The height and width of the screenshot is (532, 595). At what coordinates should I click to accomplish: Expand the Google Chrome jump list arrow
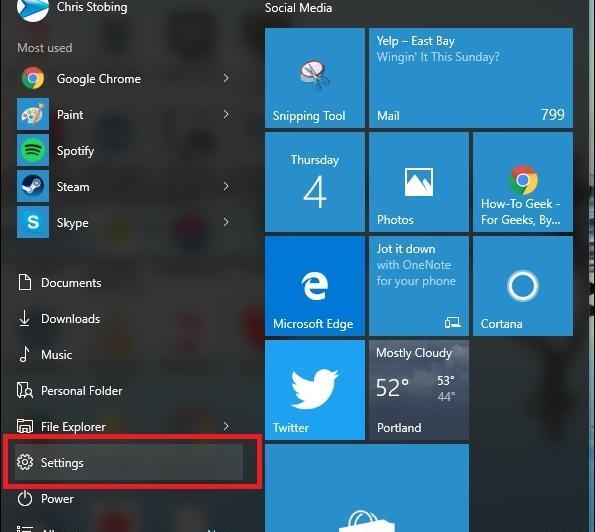pos(226,79)
